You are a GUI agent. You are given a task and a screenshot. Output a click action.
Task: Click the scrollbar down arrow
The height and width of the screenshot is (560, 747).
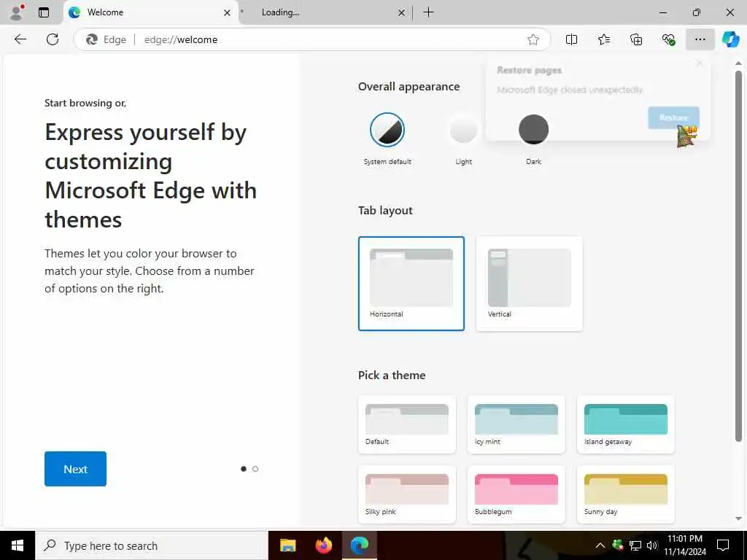tap(738, 518)
